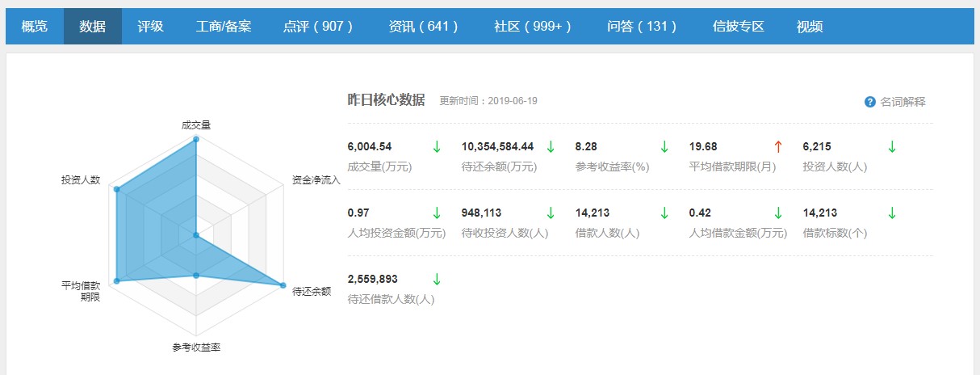Click the 成交量 data point on radar chart
Viewport: 980px width, 375px height.
click(196, 139)
